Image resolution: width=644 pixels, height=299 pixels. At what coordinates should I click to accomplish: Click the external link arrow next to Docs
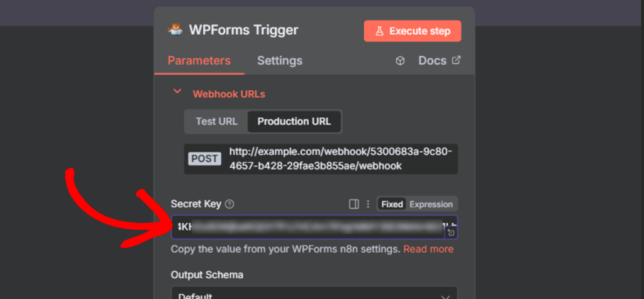(457, 60)
